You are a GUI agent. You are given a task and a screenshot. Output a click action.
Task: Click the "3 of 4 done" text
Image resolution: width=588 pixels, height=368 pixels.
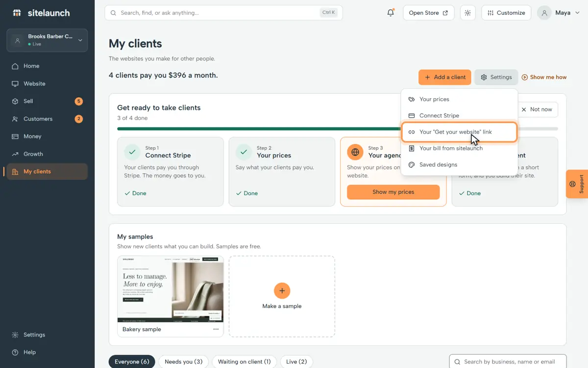[x=132, y=118]
